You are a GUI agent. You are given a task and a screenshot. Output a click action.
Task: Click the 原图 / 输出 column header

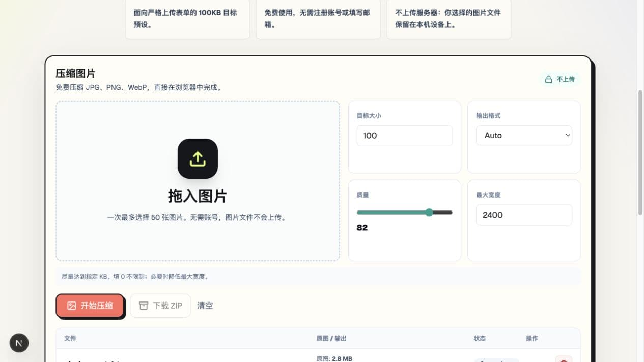[x=331, y=338]
